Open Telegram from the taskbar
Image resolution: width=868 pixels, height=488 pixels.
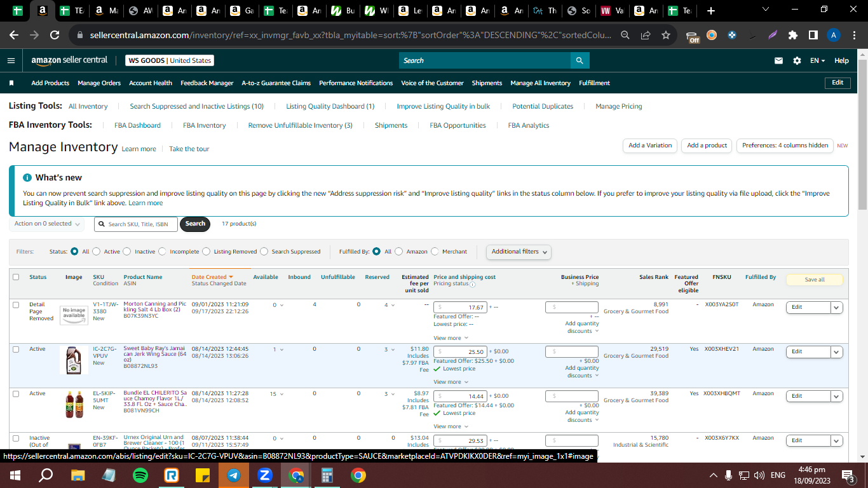pos(234,475)
